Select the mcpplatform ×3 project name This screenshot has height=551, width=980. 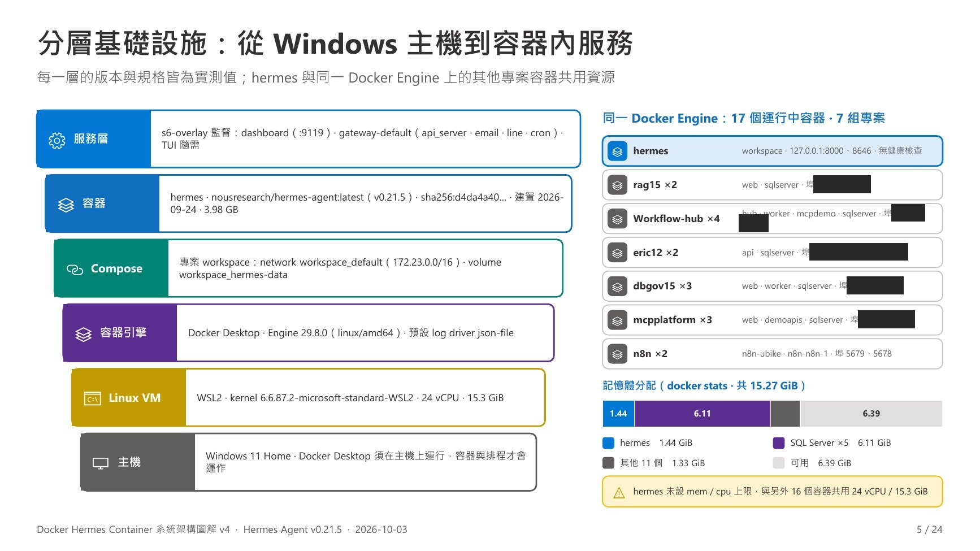click(673, 320)
